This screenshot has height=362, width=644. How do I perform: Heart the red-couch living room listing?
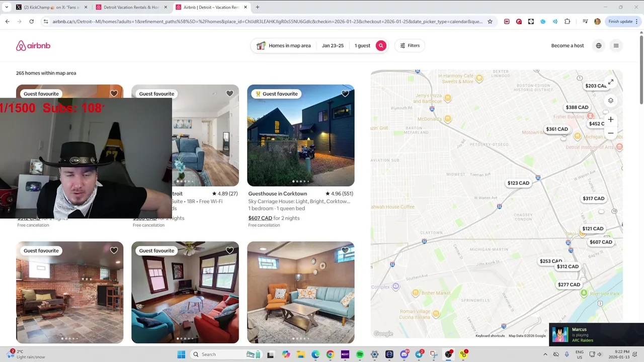[229, 250]
